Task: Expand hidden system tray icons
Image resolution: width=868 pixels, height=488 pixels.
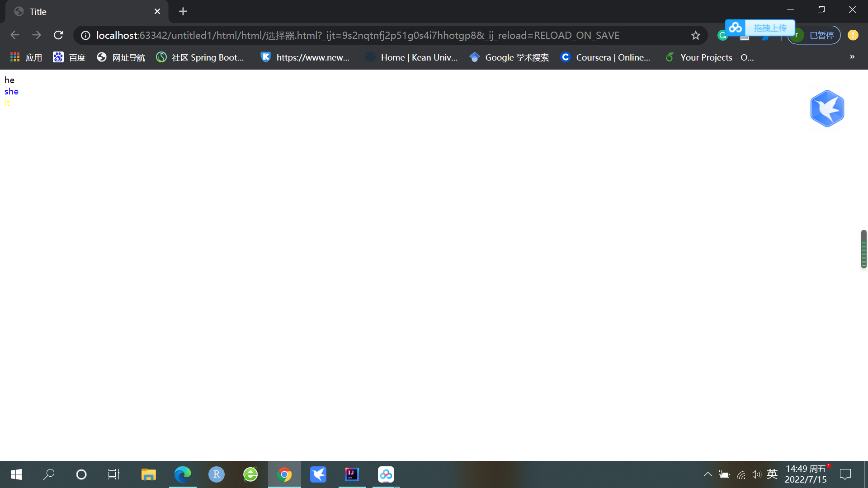Action: pyautogui.click(x=708, y=474)
